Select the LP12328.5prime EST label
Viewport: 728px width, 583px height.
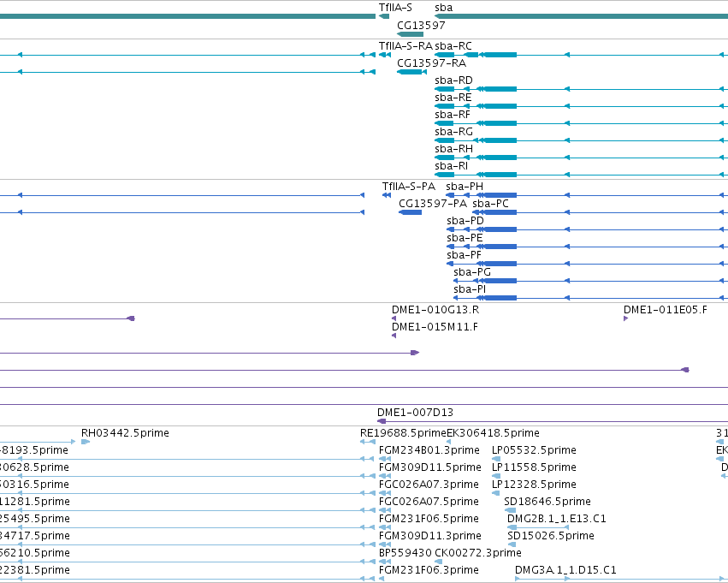(x=534, y=485)
